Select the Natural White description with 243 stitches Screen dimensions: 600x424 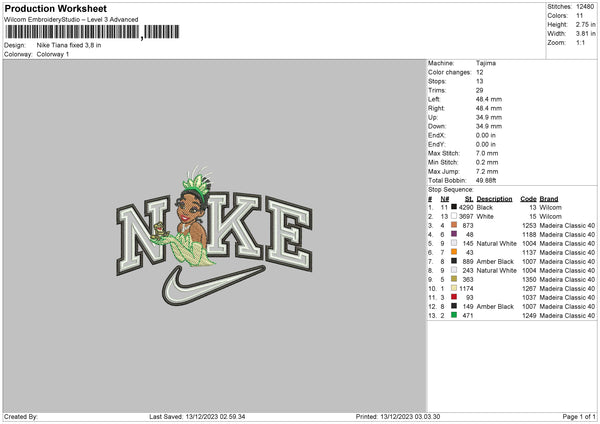[x=497, y=271]
